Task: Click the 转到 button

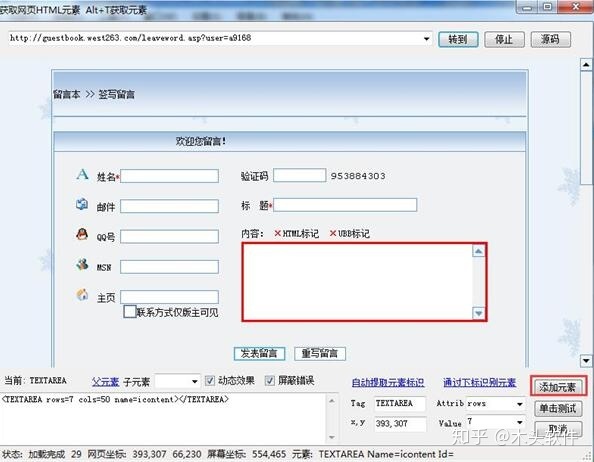Action: 458,39
